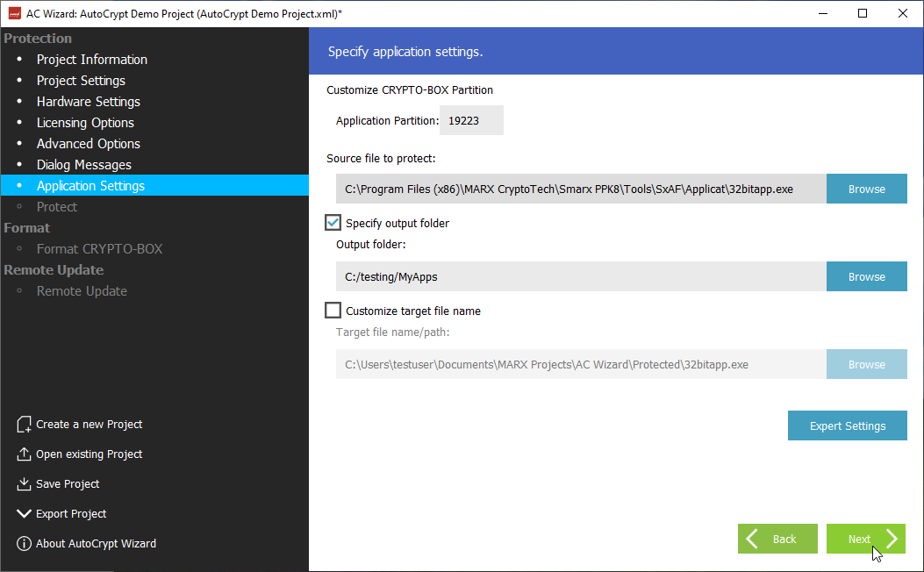Image resolution: width=924 pixels, height=572 pixels.
Task: Click the About AutoCrypt Wizard info icon
Action: click(24, 544)
